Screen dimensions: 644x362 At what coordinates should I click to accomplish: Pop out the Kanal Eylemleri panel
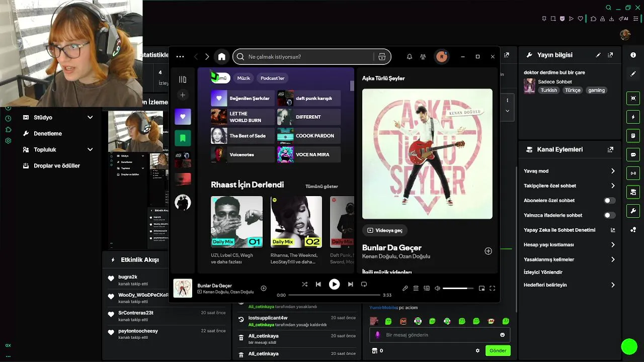click(x=610, y=149)
